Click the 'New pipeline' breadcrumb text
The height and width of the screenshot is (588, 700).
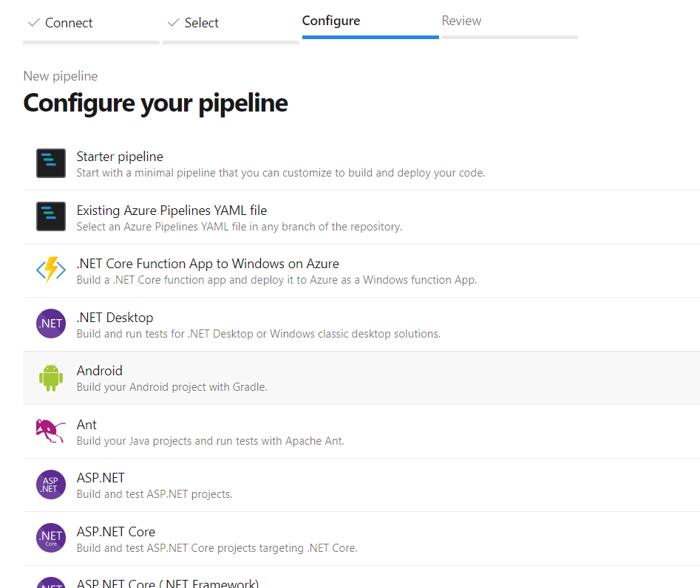click(x=61, y=76)
